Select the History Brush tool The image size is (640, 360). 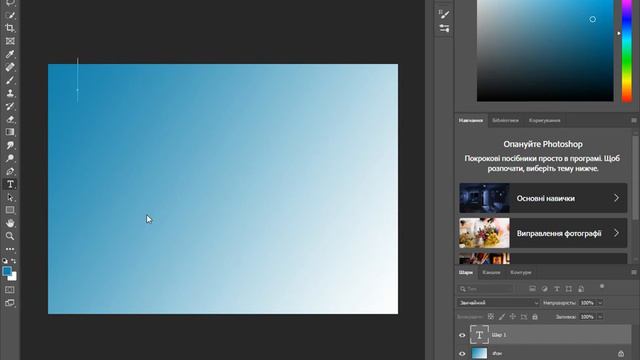pos(10,106)
